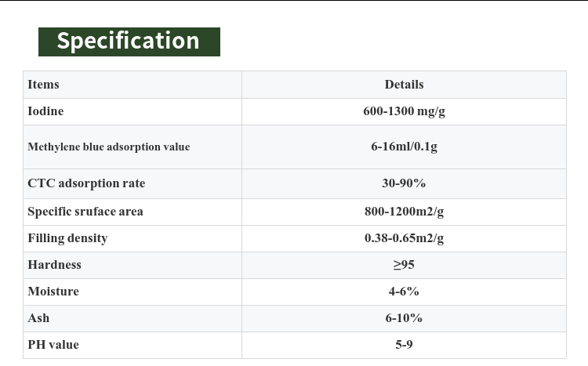The image size is (588, 366).
Task: Click the 600-1300 mg/g iodine value
Action: [404, 111]
